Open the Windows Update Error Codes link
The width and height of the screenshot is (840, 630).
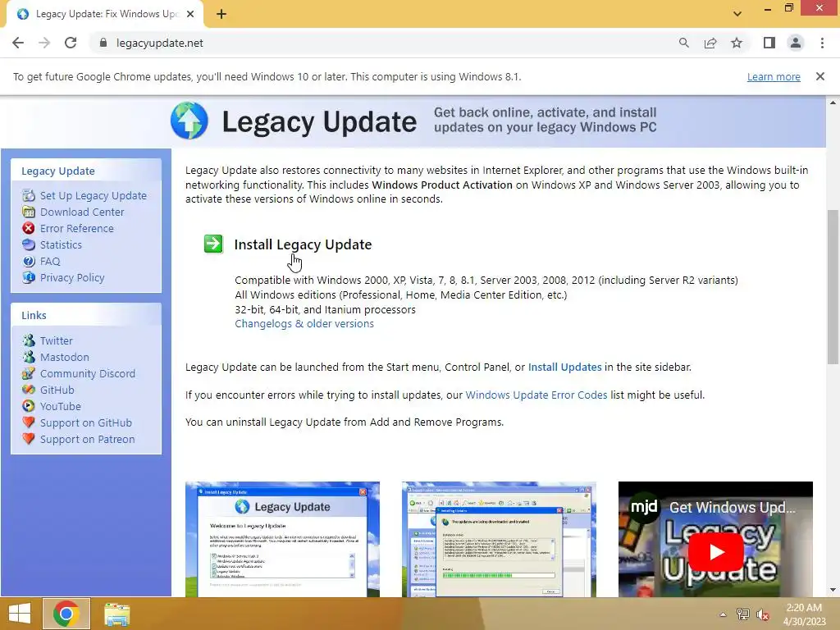coord(536,395)
